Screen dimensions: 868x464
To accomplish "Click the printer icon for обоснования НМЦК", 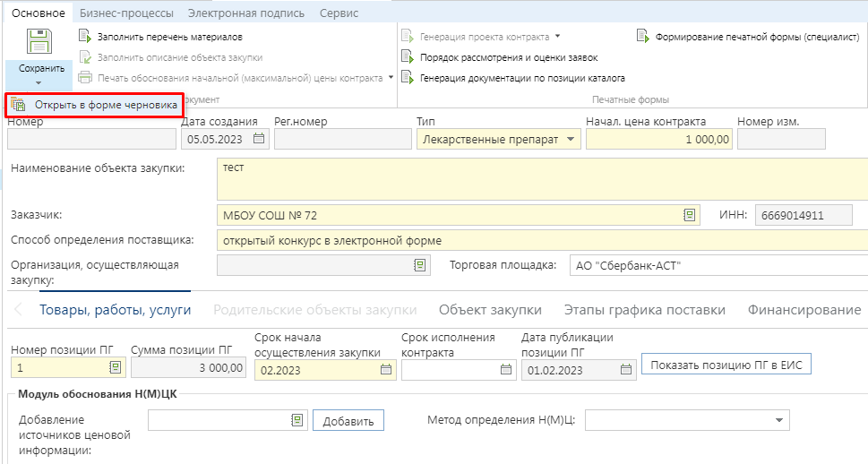I will click(x=85, y=78).
